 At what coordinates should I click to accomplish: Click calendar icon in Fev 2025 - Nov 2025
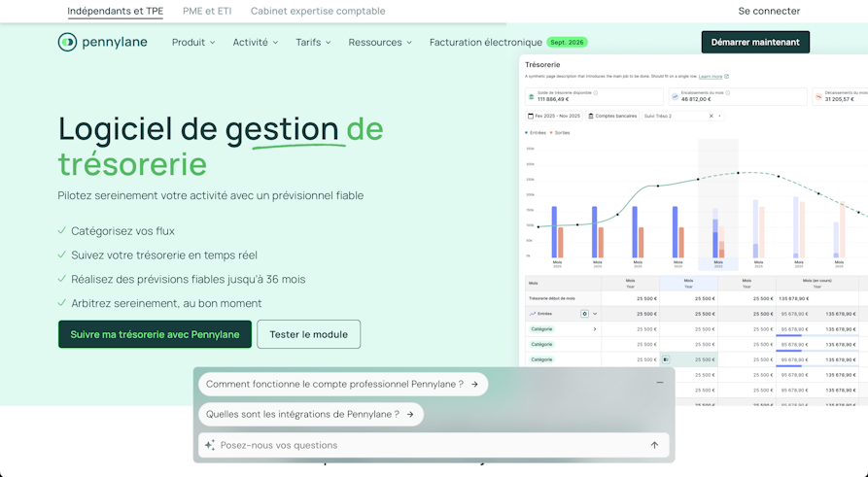coord(531,117)
